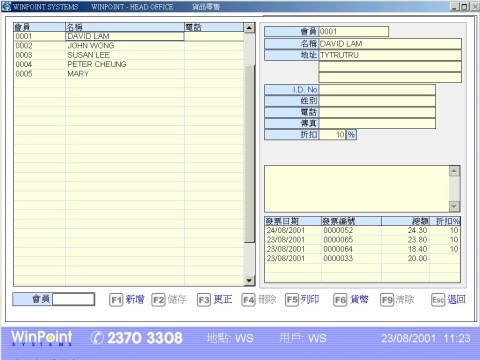The height and width of the screenshot is (360, 480).
Task: Click the phone icon beside 2370 3308
Action: 97,338
